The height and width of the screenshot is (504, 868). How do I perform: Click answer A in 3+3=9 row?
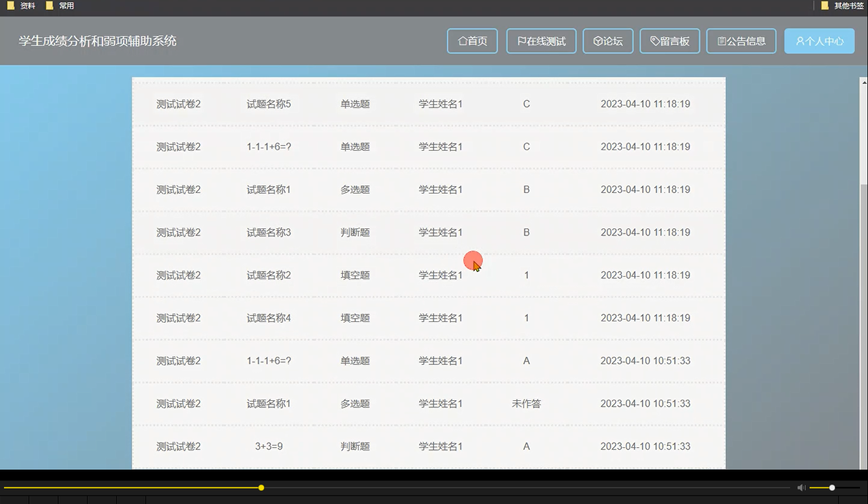tap(526, 446)
